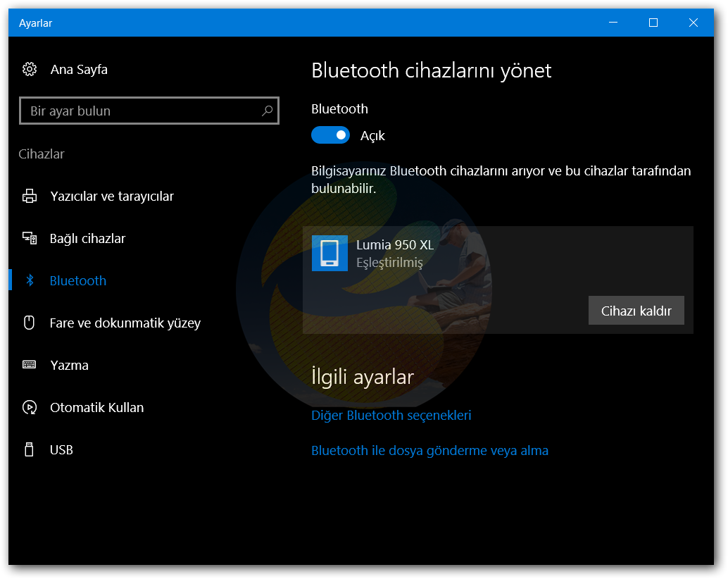Click the search magnifier icon
Viewport: 728px width, 579px height.
267,111
